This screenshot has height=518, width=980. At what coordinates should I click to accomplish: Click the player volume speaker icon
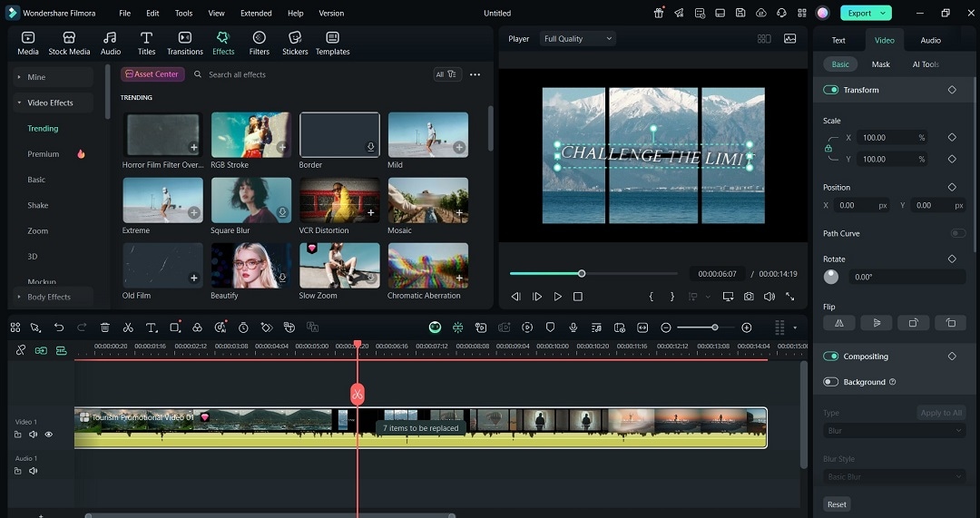(x=769, y=297)
